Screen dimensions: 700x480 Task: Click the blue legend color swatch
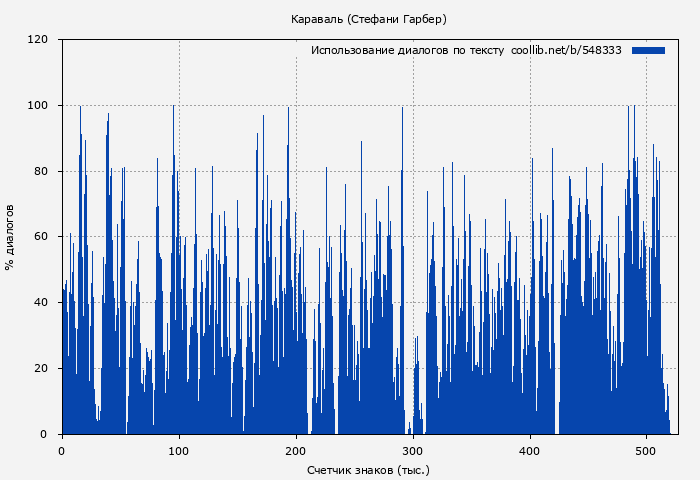[648, 50]
